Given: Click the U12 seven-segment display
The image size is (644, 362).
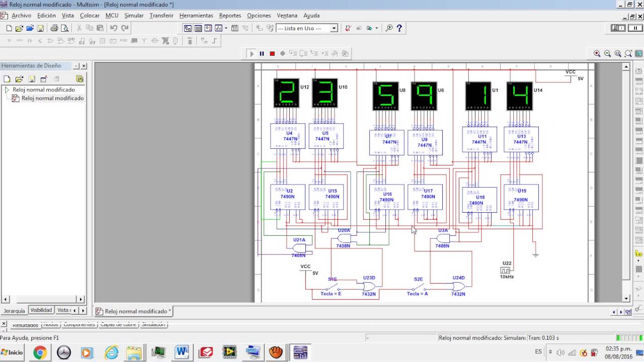Looking at the screenshot, I should pos(286,93).
